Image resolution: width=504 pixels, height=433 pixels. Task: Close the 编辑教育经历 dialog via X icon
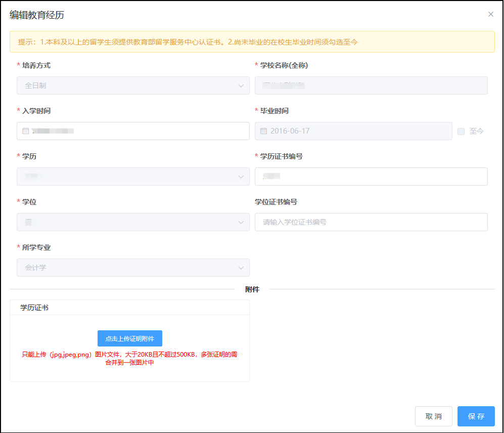(x=490, y=14)
